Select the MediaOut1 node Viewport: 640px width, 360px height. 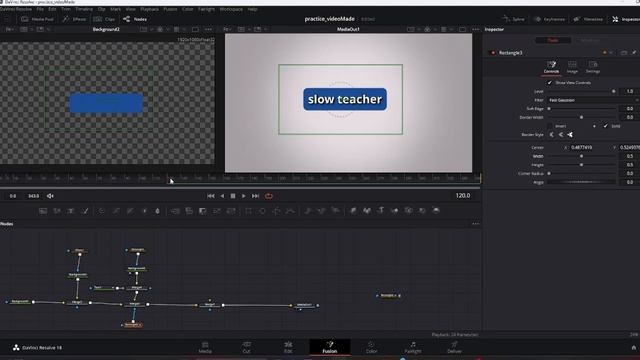[304, 305]
